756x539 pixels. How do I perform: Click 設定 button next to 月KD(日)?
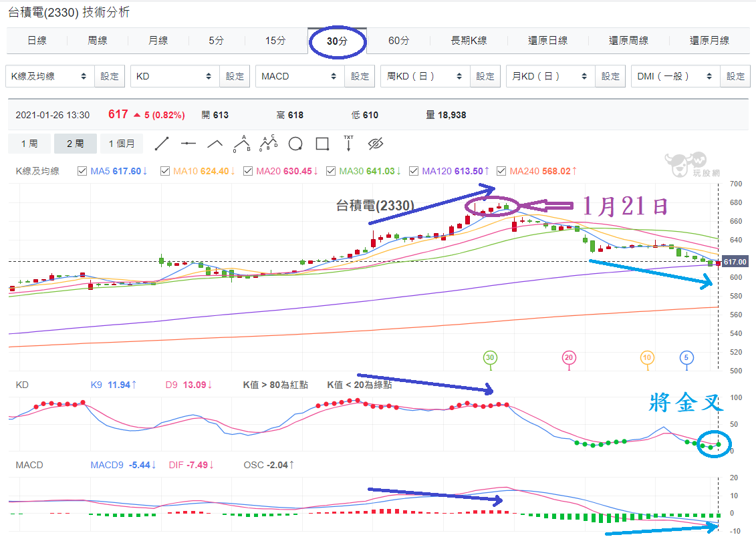coord(610,76)
